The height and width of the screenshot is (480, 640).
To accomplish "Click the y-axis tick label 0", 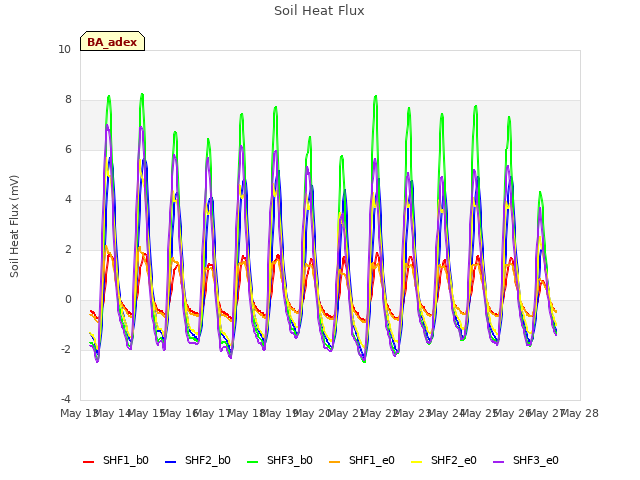I will (68, 300).
